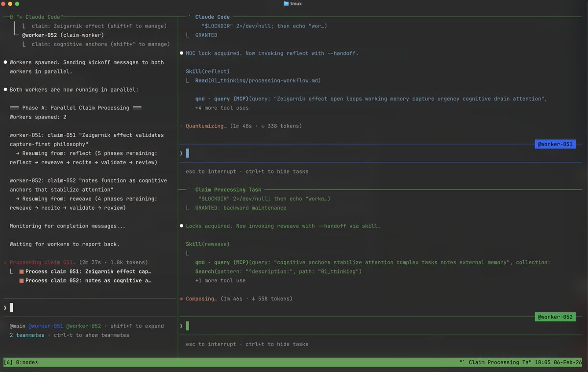Click 'Skill(reflect)' in worker-051 pane
The image size is (588, 372).
(208, 72)
